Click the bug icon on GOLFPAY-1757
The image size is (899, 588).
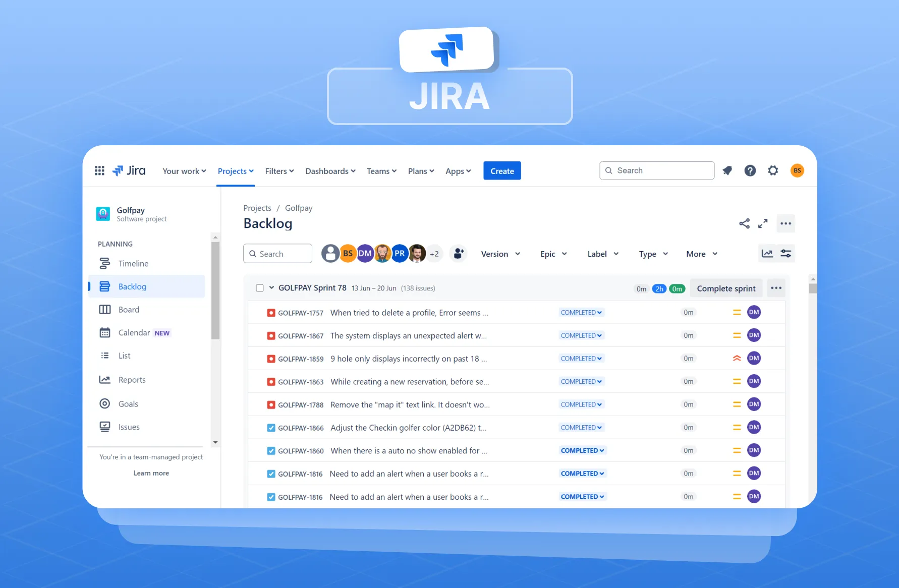click(x=271, y=312)
